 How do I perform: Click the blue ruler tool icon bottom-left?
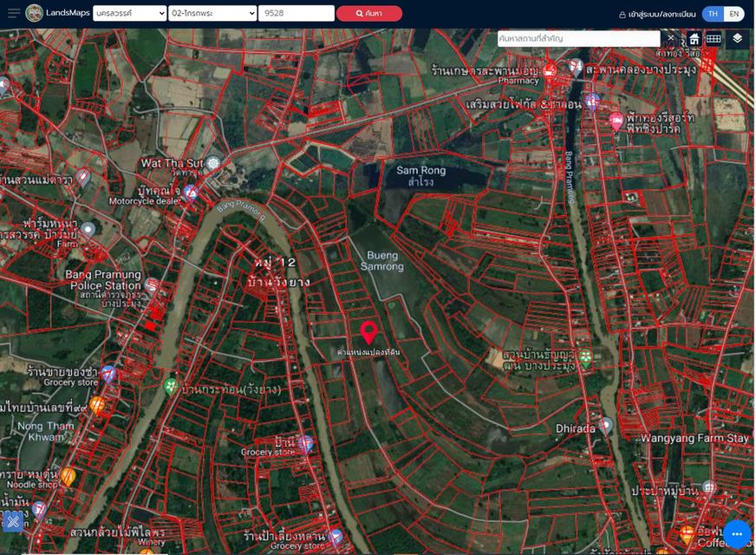tap(12, 521)
